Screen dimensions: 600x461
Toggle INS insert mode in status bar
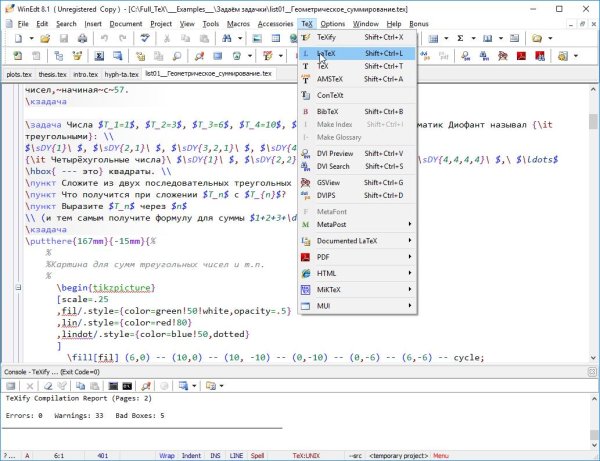coord(215,456)
